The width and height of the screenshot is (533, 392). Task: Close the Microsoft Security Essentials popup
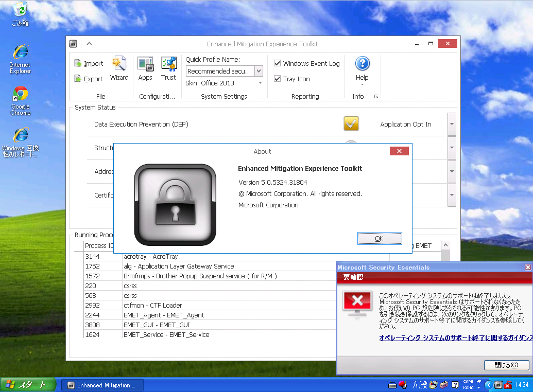528,268
